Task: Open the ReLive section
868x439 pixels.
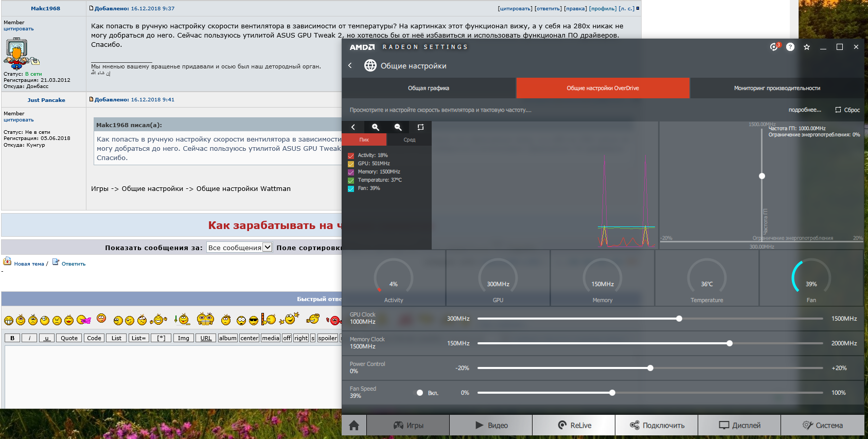Action: point(574,425)
